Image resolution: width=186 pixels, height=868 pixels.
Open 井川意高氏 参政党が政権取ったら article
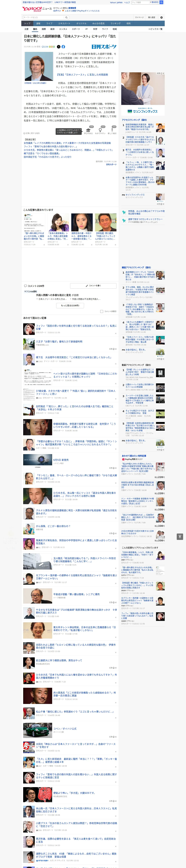(84, 694)
